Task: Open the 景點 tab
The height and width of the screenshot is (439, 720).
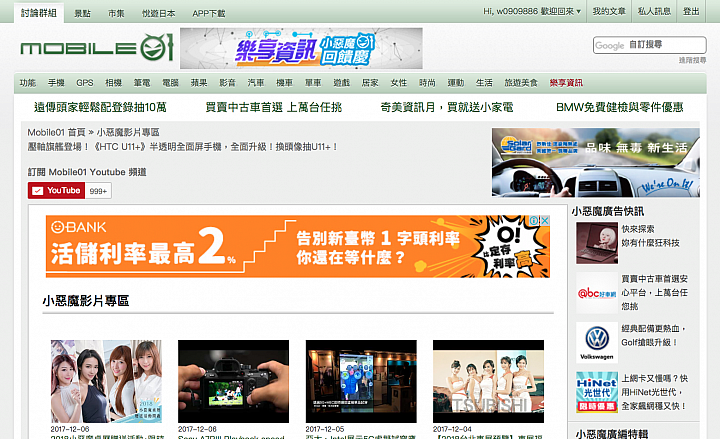Action: [x=82, y=14]
